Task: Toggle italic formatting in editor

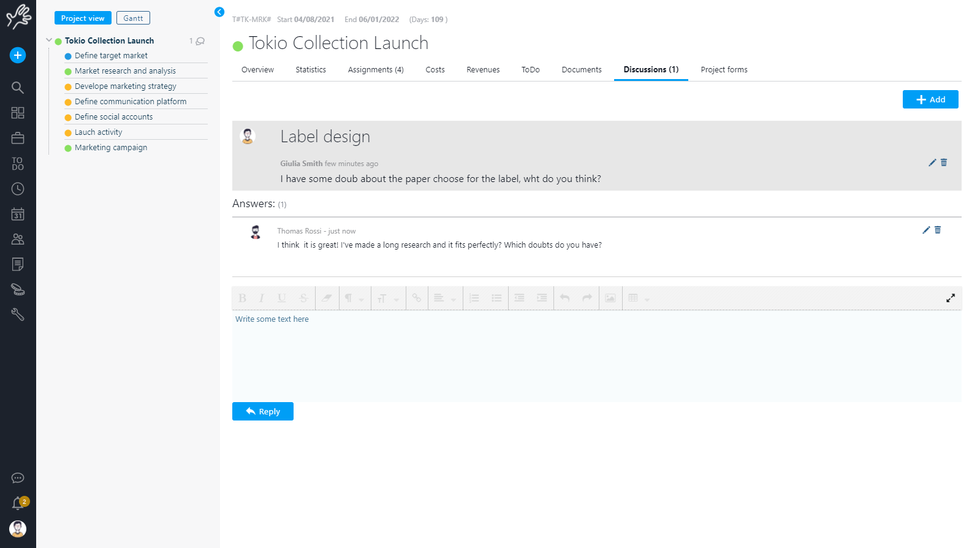Action: pos(262,298)
